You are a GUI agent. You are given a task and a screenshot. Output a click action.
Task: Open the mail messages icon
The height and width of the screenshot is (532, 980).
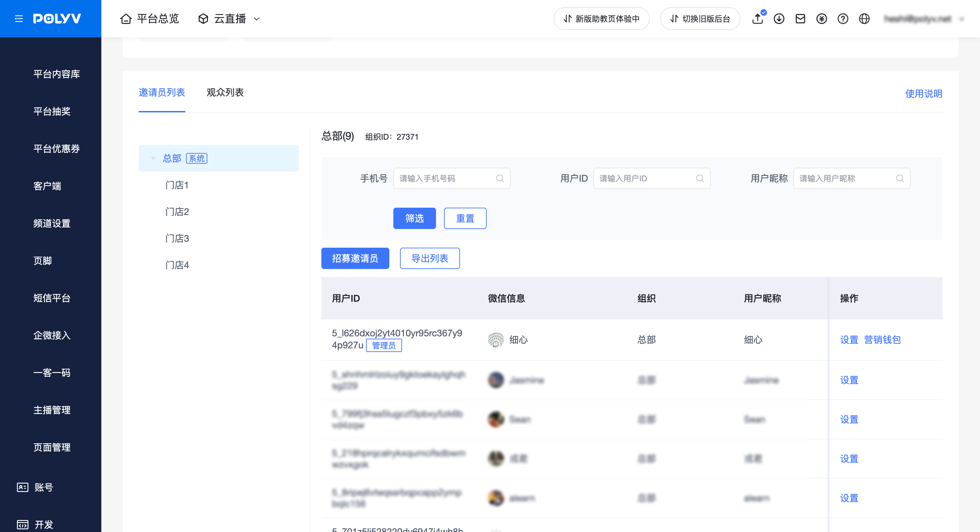[x=800, y=19]
